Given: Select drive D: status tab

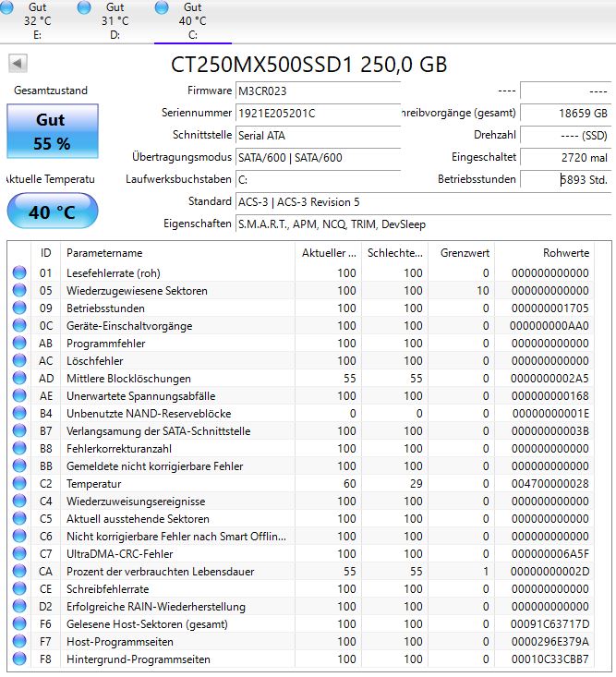Looking at the screenshot, I should pyautogui.click(x=115, y=20).
